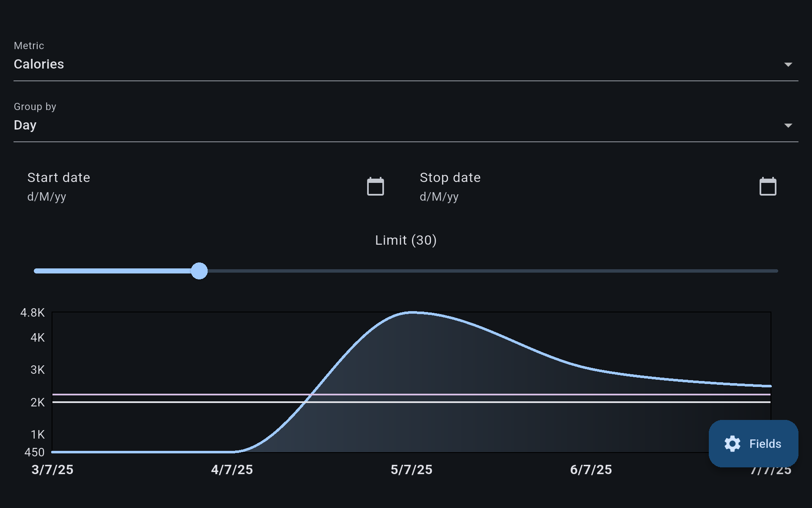Click the 3/7/25 x-axis label
This screenshot has height=508, width=812.
coord(52,470)
